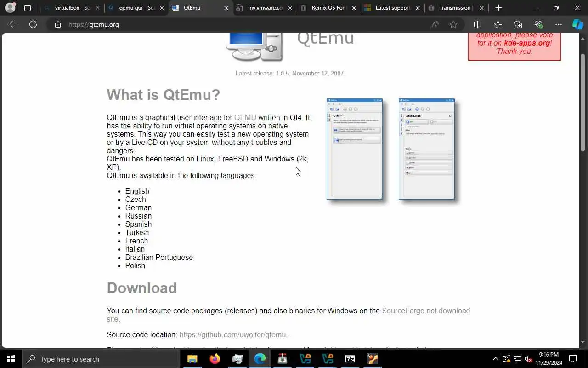Screen dimensions: 588x368
Task: Open the notifications action center
Action: tap(573, 359)
